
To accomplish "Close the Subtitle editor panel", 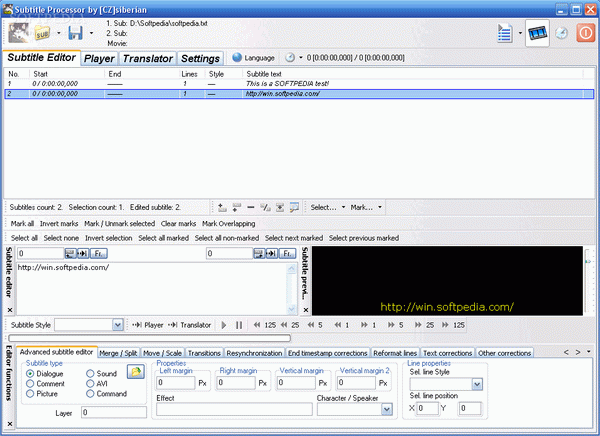I will coord(10,310).
